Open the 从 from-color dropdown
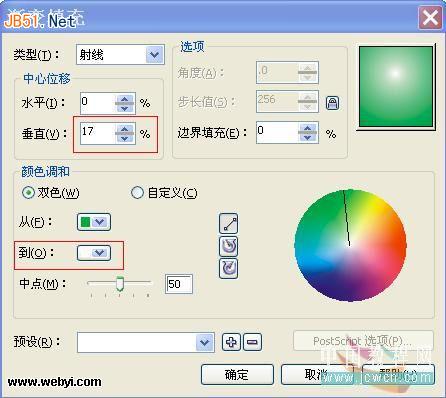This screenshot has height=398, width=446. tap(94, 222)
